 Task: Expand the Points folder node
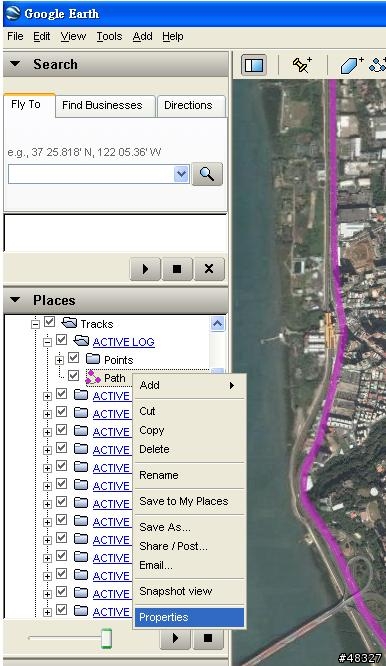tap(59, 360)
